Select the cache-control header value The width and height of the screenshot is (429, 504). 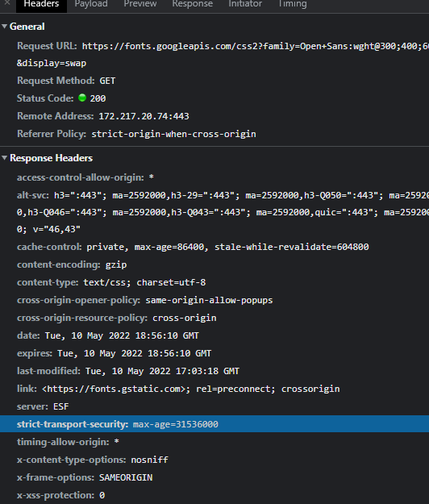[x=227, y=247]
